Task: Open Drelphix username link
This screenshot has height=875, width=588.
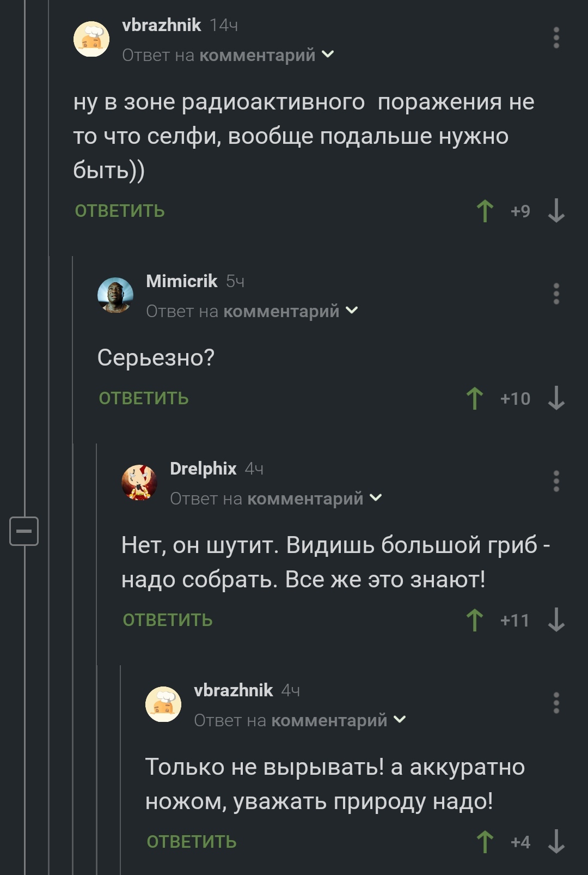Action: [203, 469]
